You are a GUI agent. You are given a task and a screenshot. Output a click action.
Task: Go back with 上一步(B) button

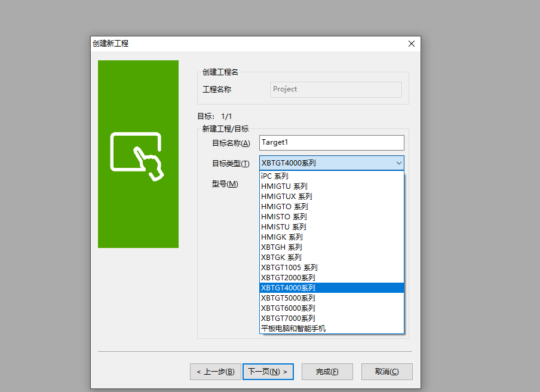coord(216,372)
